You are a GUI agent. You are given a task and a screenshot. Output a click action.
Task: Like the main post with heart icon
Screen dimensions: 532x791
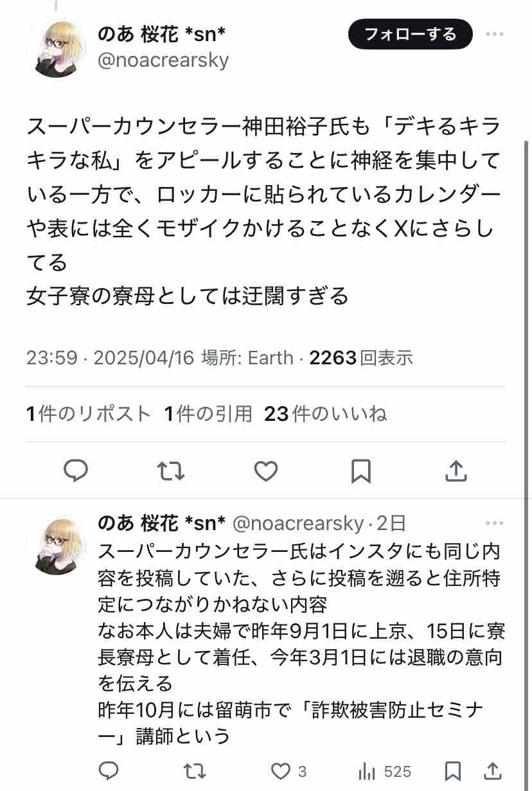265,471
